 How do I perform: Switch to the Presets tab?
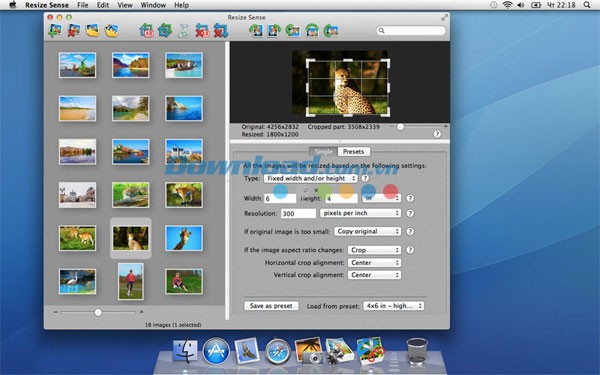354,152
